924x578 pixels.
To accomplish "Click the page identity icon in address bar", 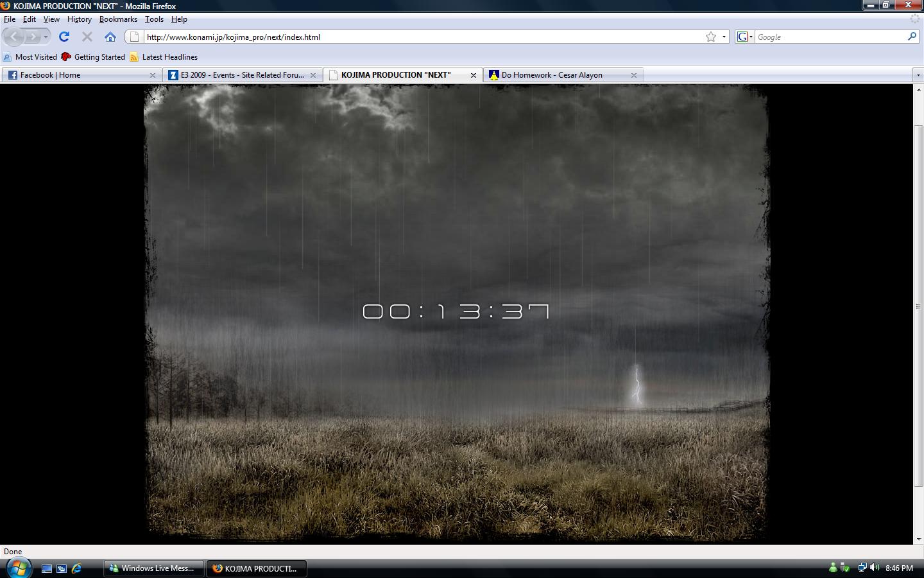I will pyautogui.click(x=135, y=37).
